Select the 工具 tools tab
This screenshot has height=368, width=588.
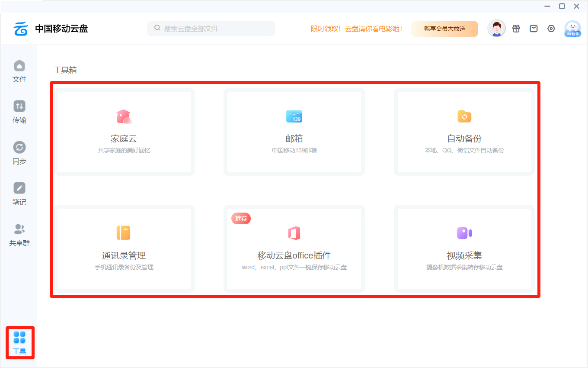pos(19,343)
